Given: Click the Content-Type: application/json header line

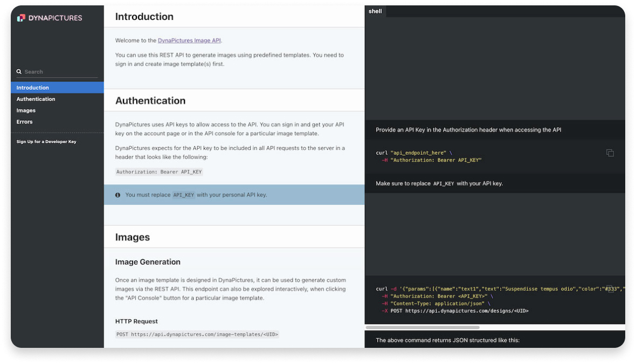Looking at the screenshot, I should tap(437, 304).
